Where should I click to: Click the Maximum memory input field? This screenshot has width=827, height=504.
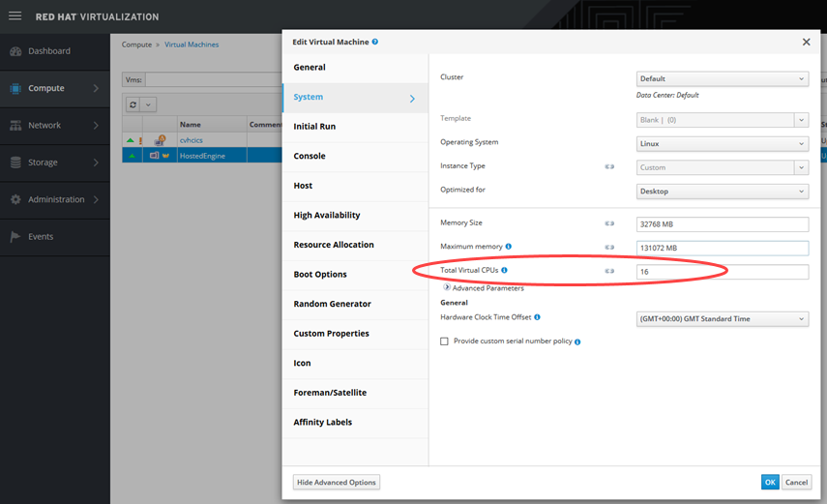pos(722,248)
